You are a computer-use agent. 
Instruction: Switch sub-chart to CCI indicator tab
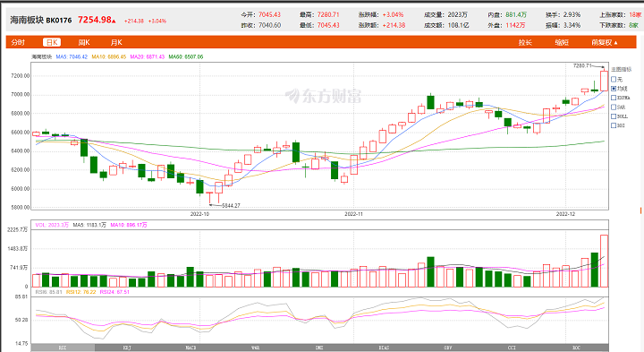pyautogui.click(x=512, y=348)
